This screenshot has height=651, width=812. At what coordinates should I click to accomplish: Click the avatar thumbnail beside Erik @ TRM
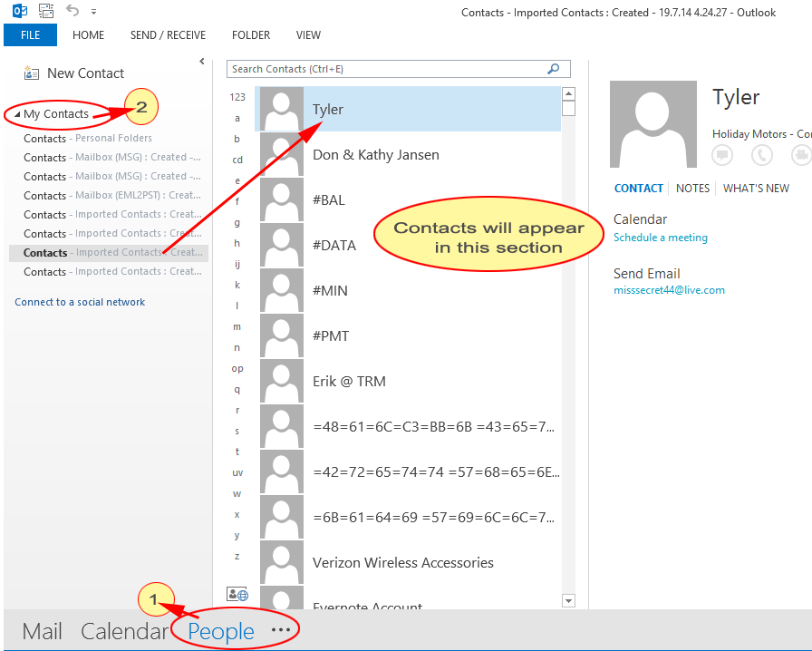[282, 382]
